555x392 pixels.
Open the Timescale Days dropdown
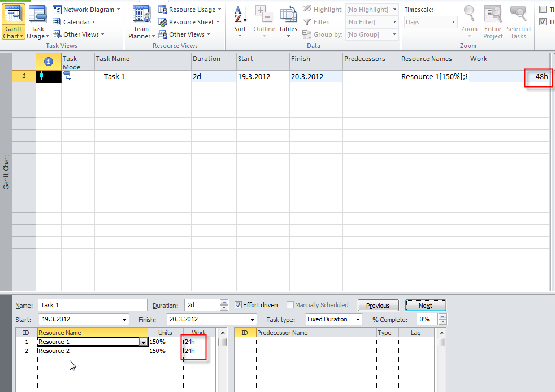[x=453, y=22]
